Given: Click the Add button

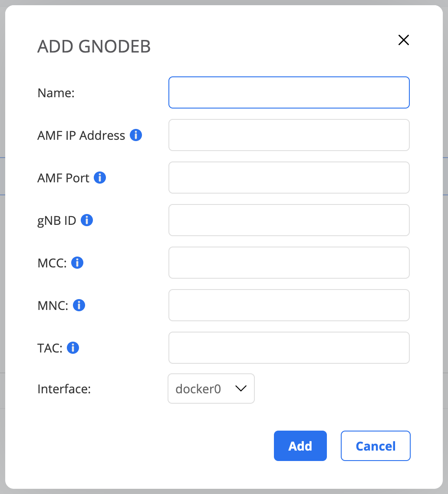Looking at the screenshot, I should click(x=300, y=446).
